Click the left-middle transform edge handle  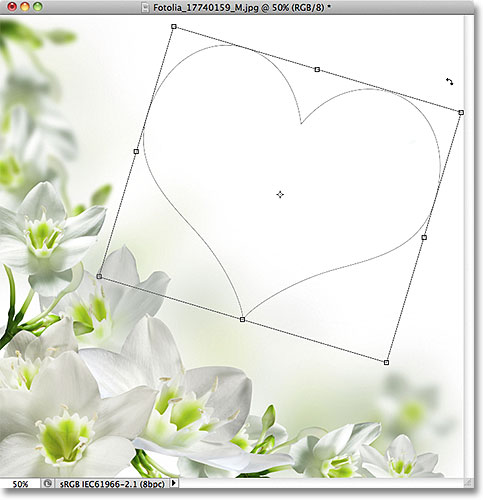pos(136,151)
